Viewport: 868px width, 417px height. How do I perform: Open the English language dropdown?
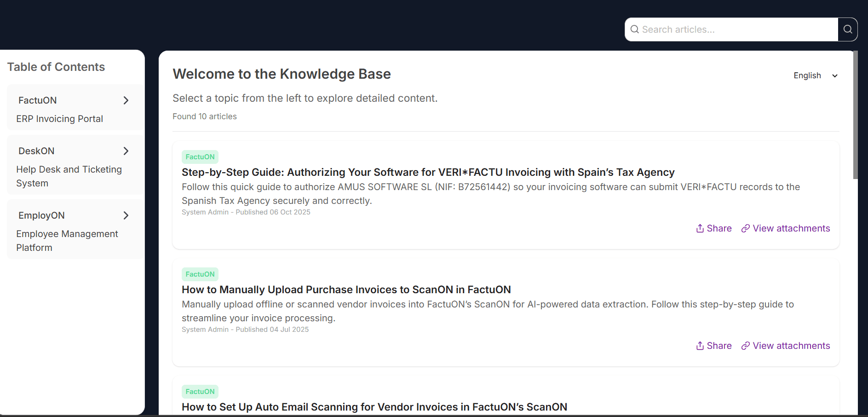point(816,75)
